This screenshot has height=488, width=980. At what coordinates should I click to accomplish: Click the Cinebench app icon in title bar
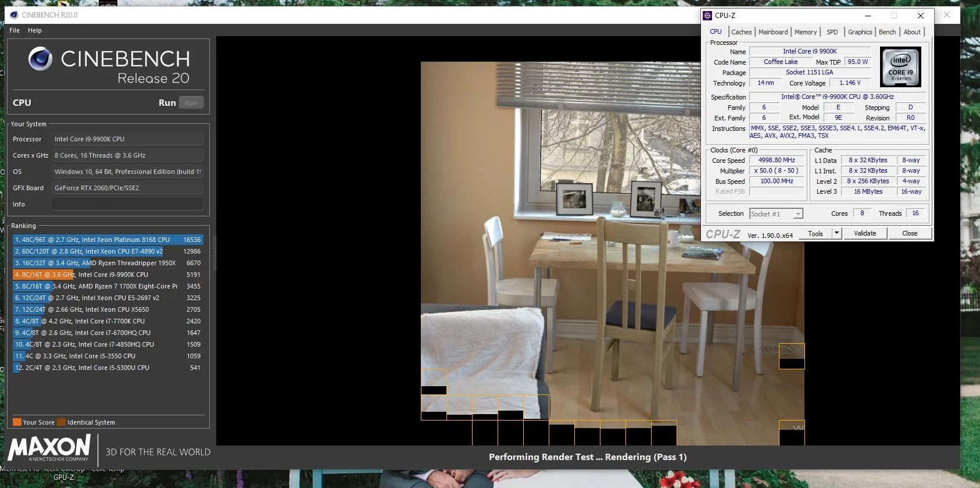(14, 15)
